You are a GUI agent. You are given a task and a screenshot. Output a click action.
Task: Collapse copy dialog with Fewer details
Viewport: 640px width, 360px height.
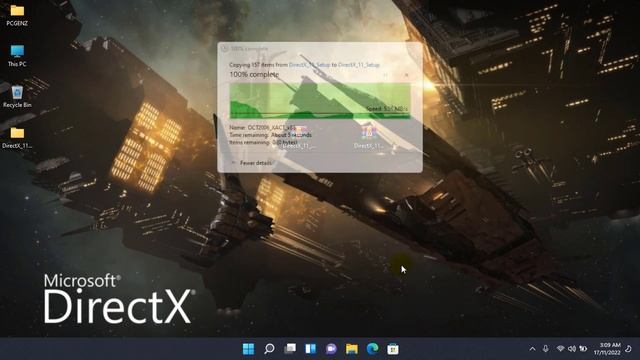[x=251, y=163]
